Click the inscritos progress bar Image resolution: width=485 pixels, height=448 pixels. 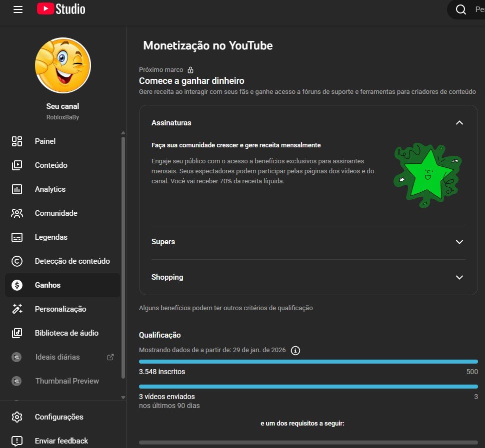308,362
